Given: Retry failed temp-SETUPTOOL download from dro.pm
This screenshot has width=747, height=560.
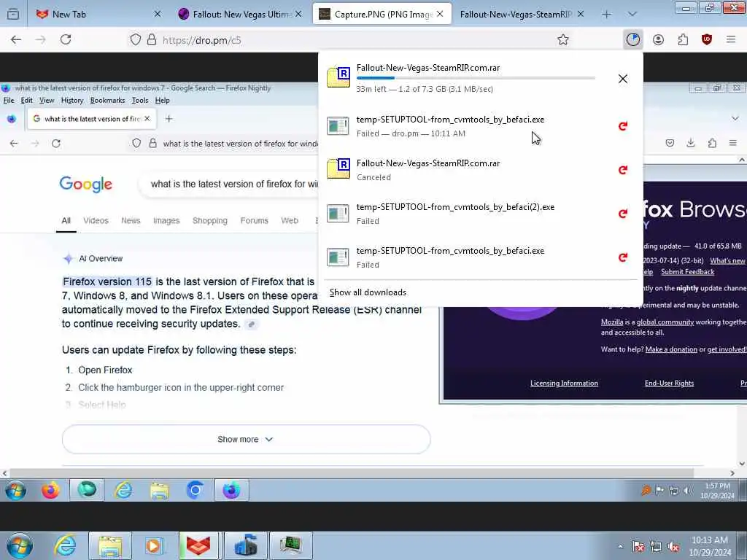Looking at the screenshot, I should pyautogui.click(x=622, y=125).
